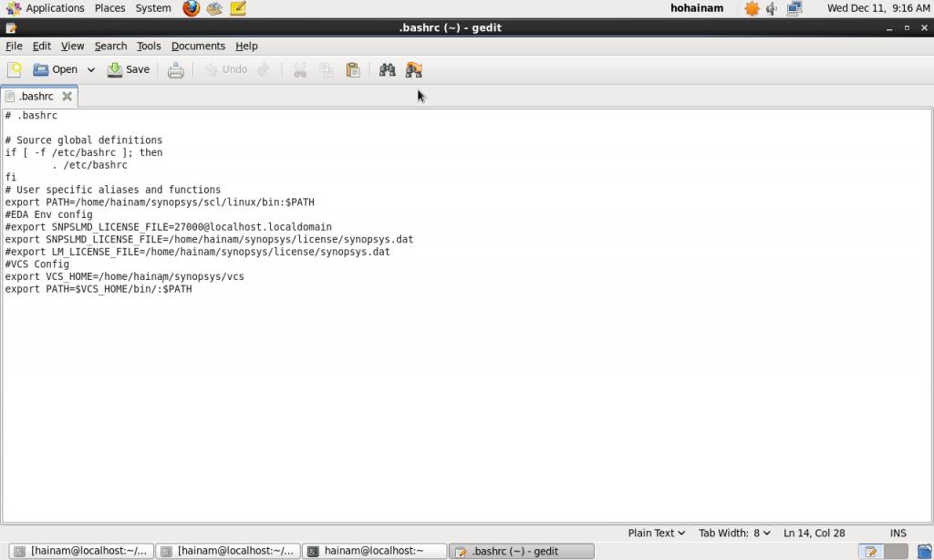This screenshot has width=934, height=560.
Task: Select the .bashrc gedit taskbar button
Action: click(x=521, y=551)
